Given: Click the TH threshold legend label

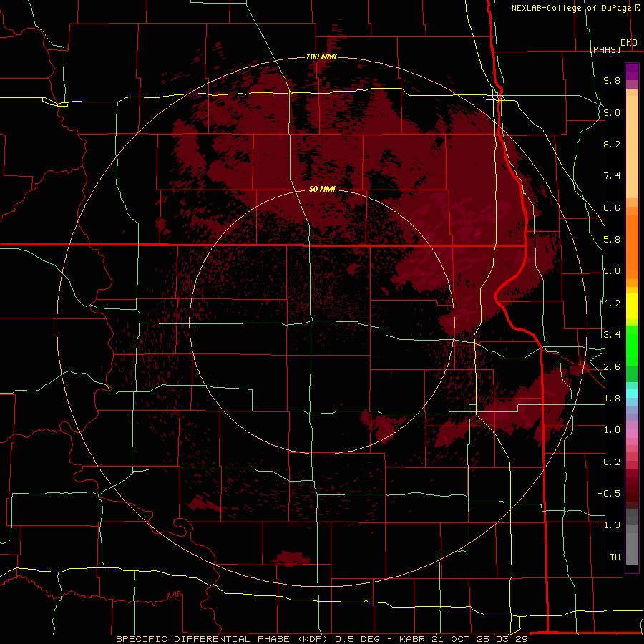Looking at the screenshot, I should click(x=615, y=557).
